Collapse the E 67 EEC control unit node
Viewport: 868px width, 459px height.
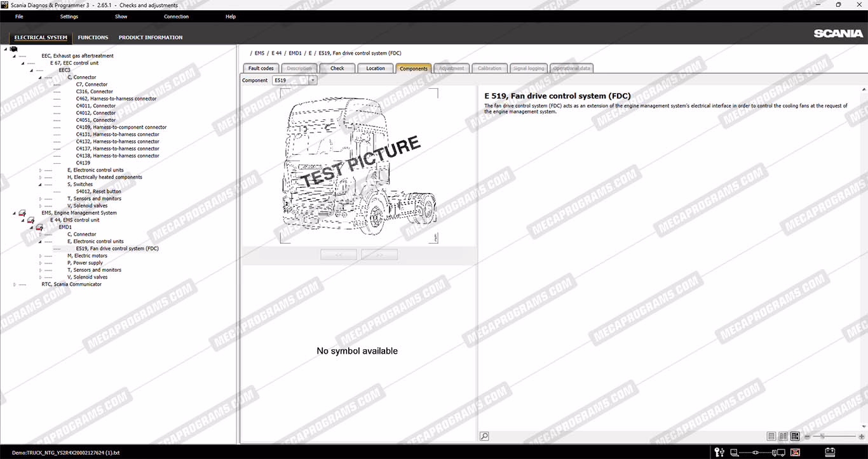[x=22, y=63]
